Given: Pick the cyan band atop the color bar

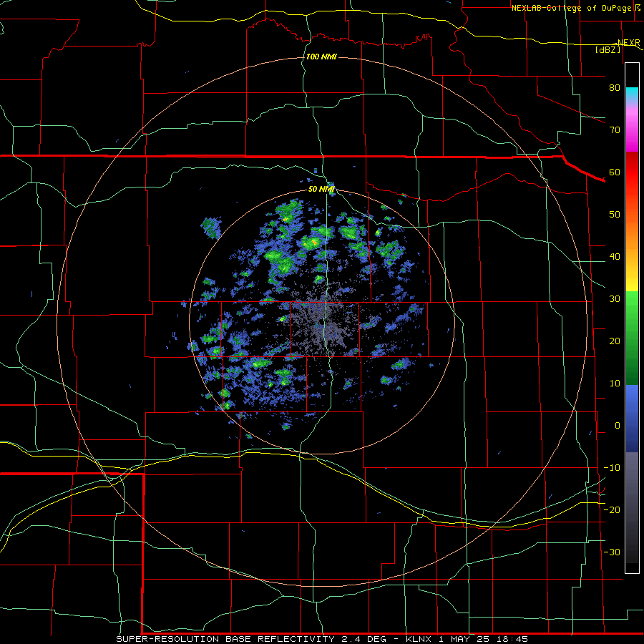Looking at the screenshot, I should [x=632, y=93].
